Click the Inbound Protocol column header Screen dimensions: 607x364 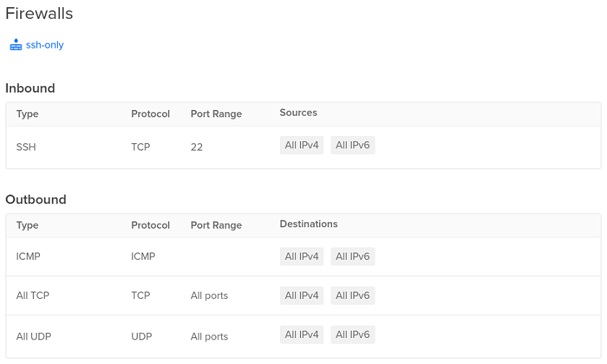pos(150,114)
